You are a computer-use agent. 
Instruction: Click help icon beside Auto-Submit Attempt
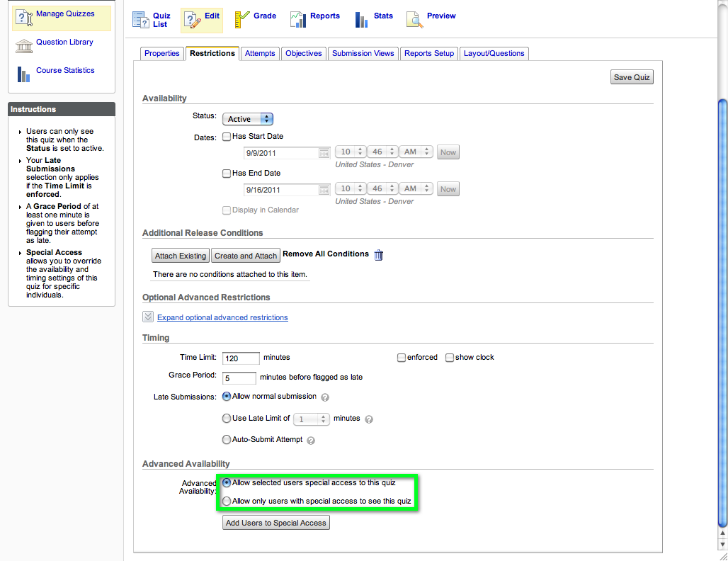coord(311,441)
